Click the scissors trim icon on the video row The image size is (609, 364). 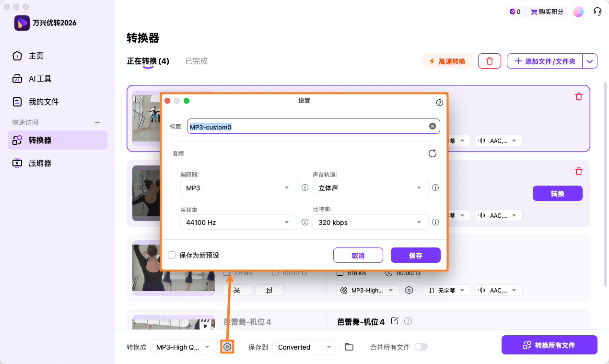pyautogui.click(x=237, y=290)
